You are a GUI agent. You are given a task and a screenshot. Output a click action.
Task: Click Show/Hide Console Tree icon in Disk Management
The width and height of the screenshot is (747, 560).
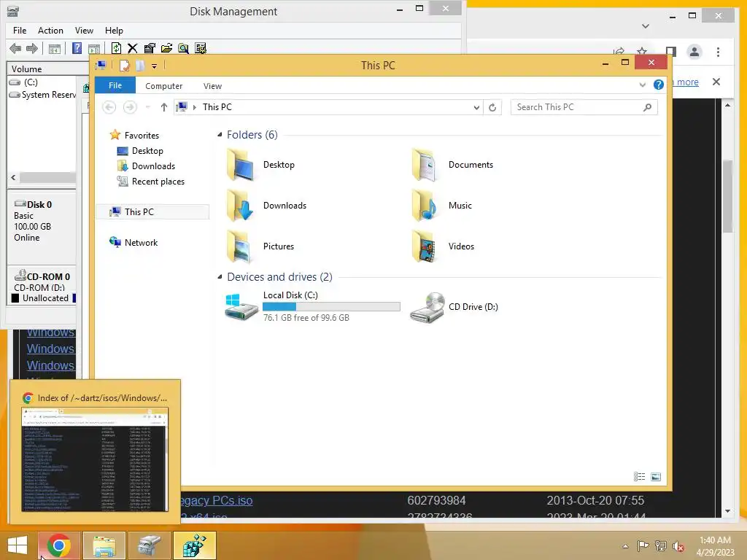pos(55,49)
